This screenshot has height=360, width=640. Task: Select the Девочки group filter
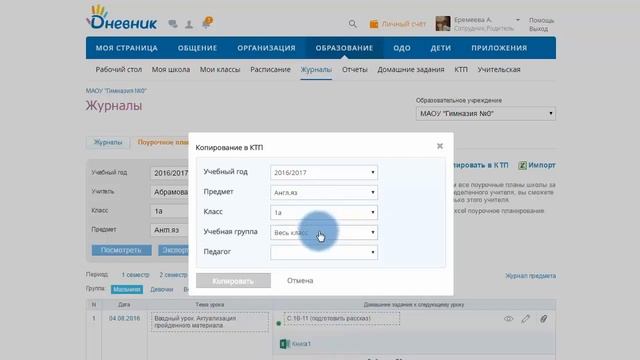[162, 289]
